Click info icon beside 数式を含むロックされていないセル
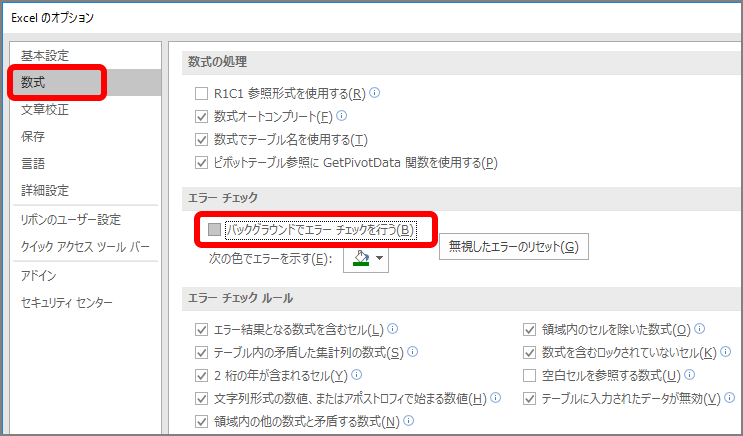Viewport: 743px width, 436px height. (x=725, y=352)
